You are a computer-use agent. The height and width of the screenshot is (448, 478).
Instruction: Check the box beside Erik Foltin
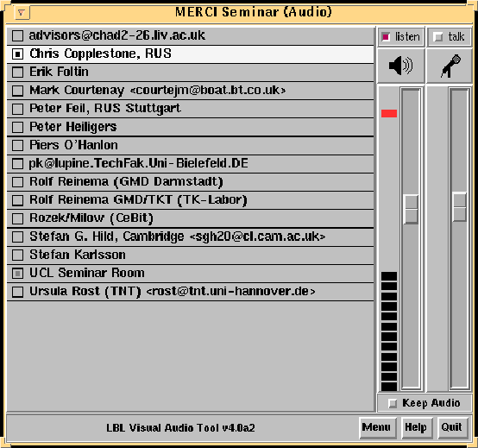17,73
